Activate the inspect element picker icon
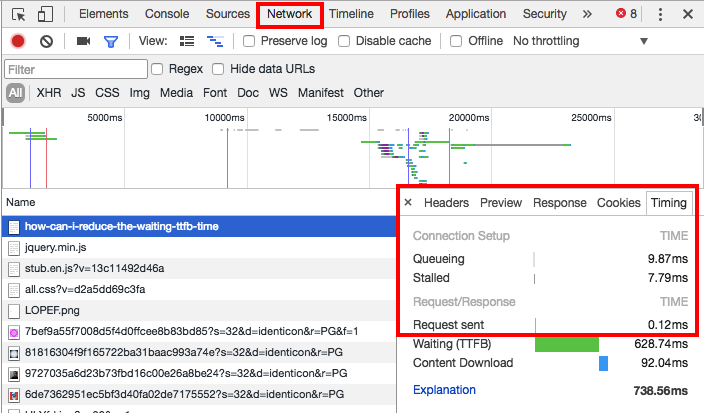The height and width of the screenshot is (413, 704). (18, 14)
